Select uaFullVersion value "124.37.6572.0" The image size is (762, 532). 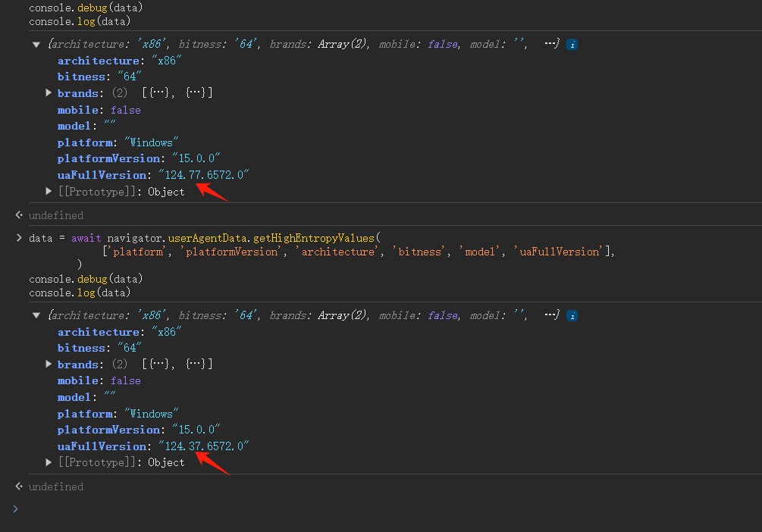pyautogui.click(x=204, y=446)
